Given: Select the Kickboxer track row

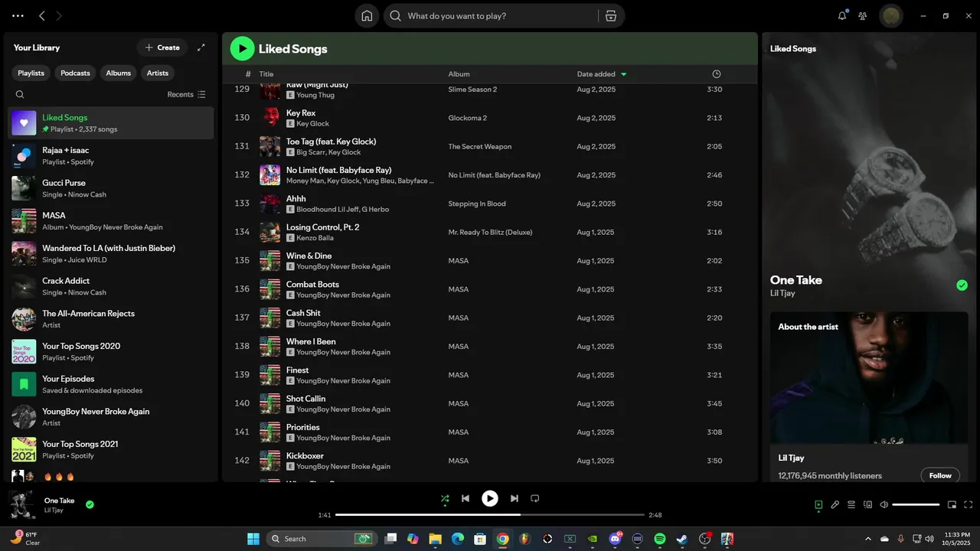Looking at the screenshot, I should click(x=490, y=461).
